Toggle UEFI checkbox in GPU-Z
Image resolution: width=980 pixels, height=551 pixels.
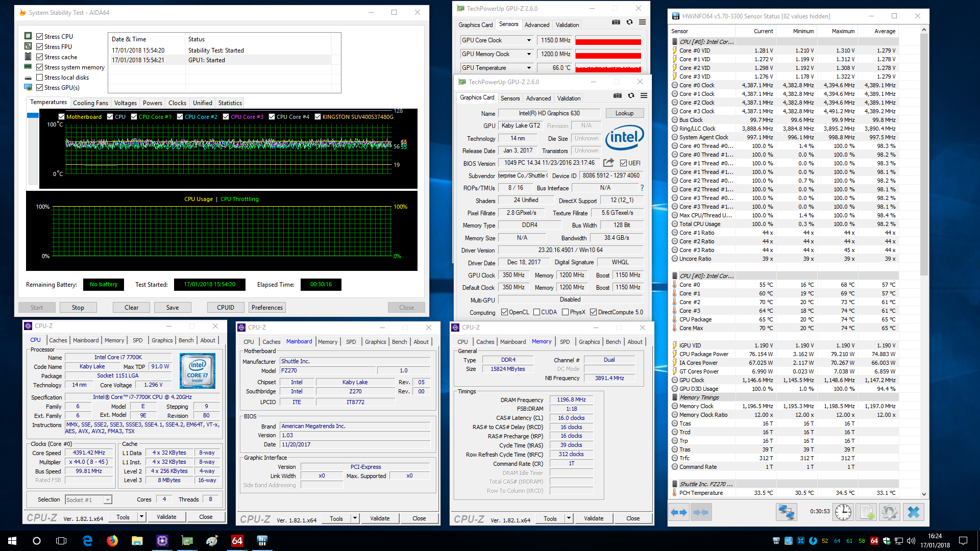click(623, 163)
